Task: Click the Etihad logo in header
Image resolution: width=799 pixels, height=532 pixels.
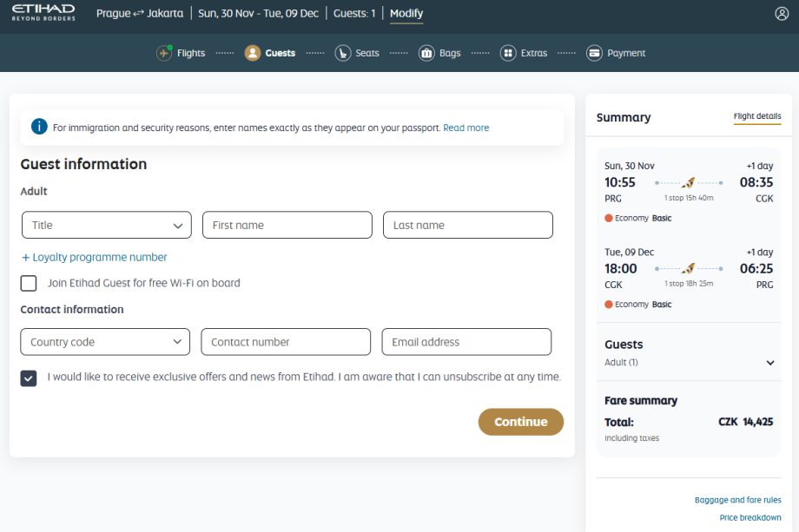Action: pos(43,13)
